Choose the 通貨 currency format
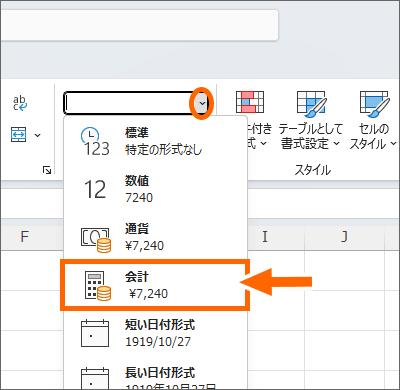The image size is (400, 390). (x=155, y=237)
